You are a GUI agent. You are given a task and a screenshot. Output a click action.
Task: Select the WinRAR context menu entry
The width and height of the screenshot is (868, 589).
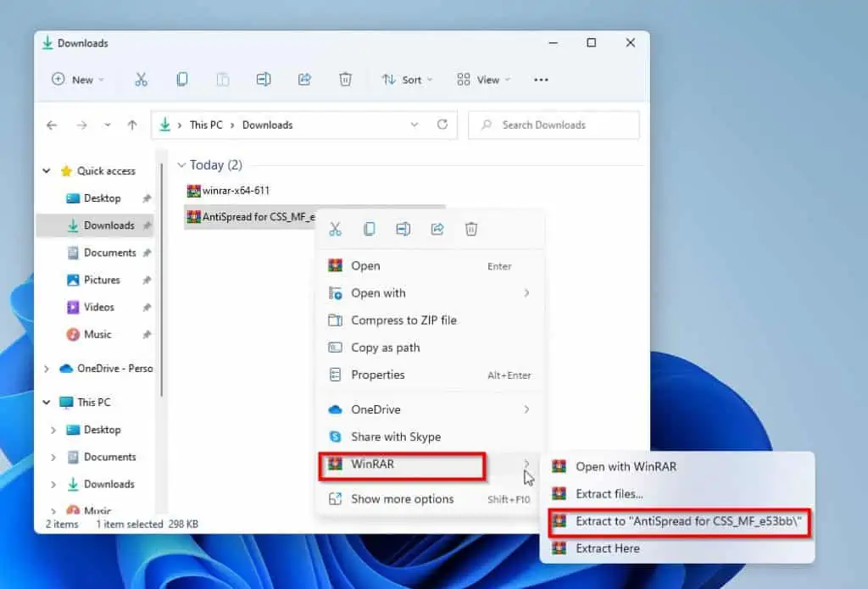pos(430,464)
